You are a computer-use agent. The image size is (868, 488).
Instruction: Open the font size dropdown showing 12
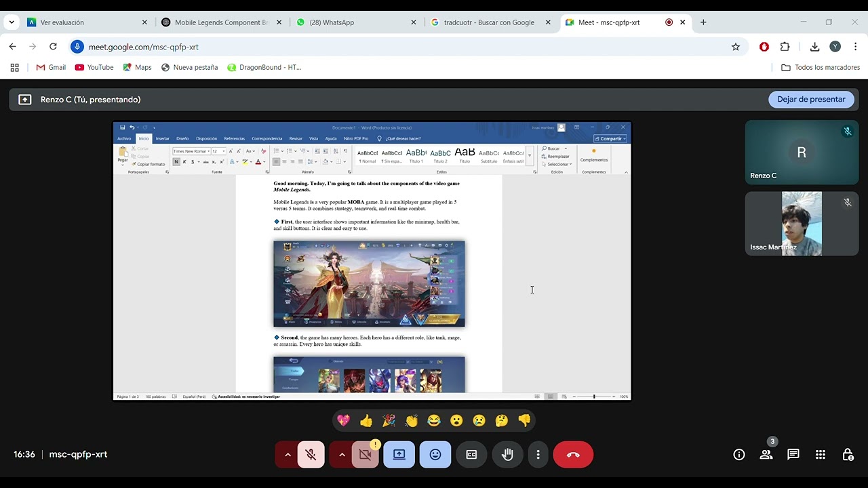tap(223, 151)
